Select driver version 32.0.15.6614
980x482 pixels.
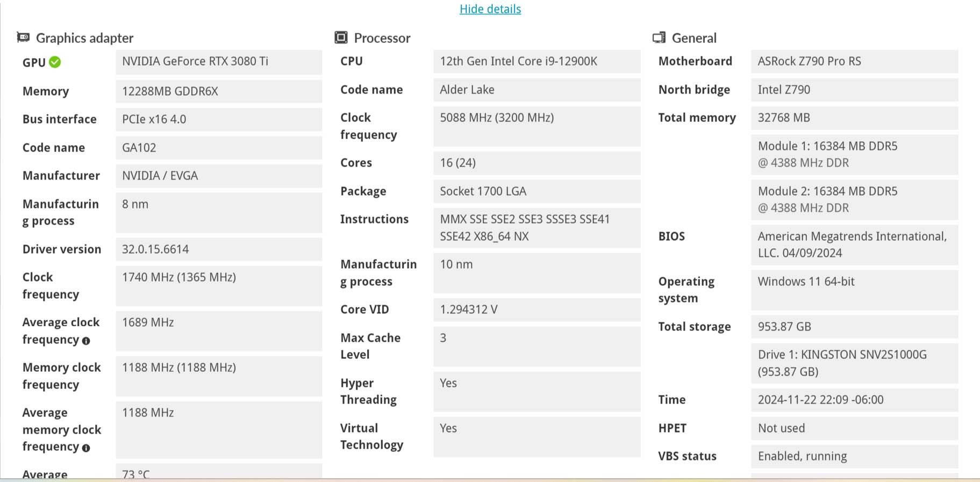point(219,249)
